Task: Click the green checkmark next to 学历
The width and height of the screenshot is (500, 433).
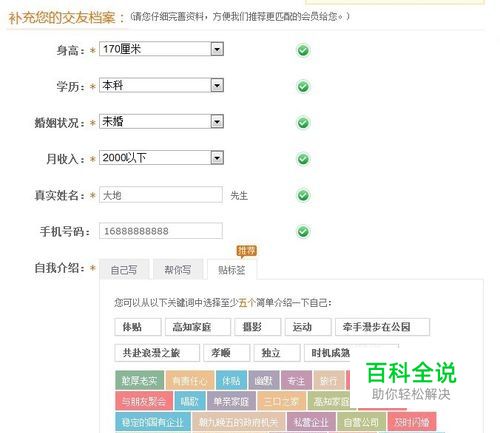Action: [x=303, y=87]
